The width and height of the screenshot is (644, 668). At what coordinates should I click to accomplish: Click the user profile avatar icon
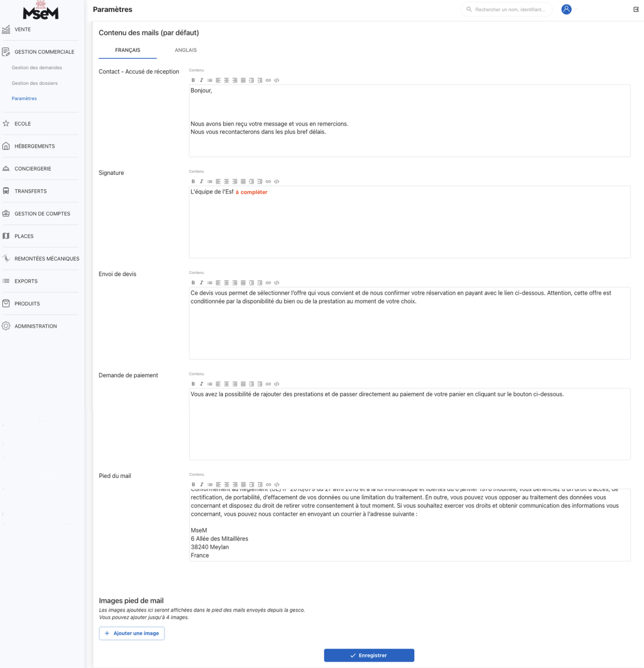click(566, 9)
